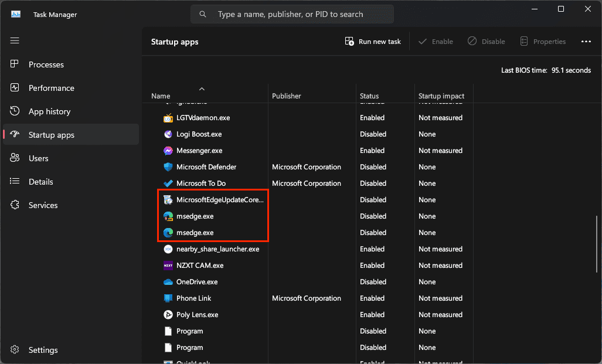Switch to the Performance page

click(71, 88)
